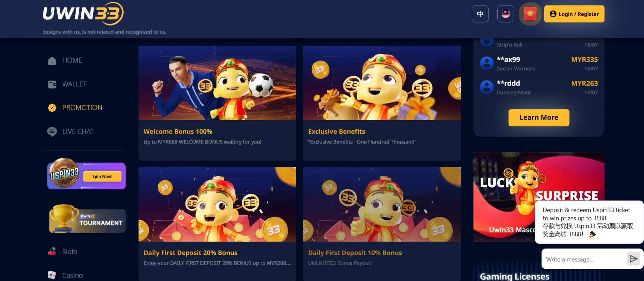Image resolution: width=644 pixels, height=281 pixels.
Task: Click the Spin Now! button
Action: [102, 176]
